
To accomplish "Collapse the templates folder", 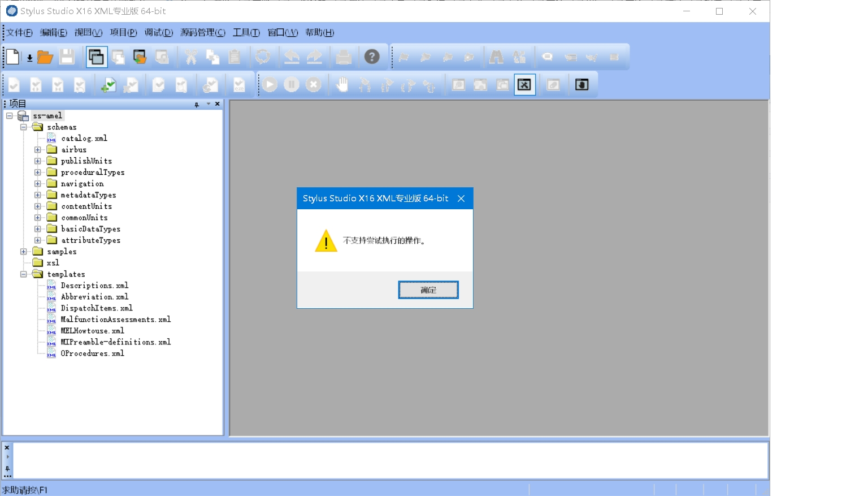I will [24, 274].
